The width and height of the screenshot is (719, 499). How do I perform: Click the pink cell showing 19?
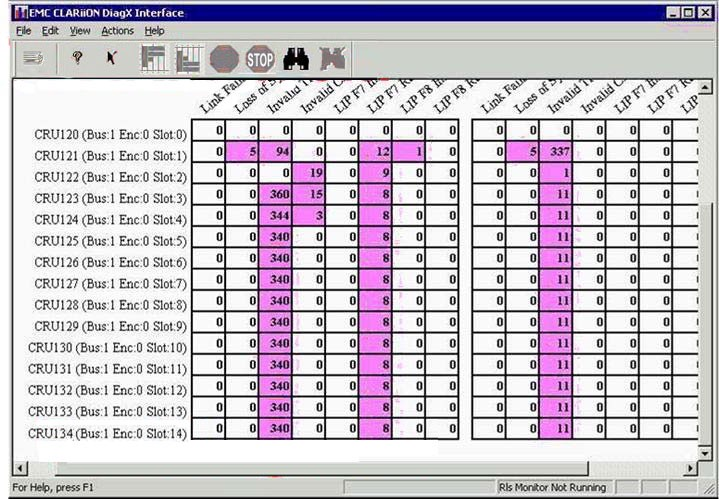[308, 172]
